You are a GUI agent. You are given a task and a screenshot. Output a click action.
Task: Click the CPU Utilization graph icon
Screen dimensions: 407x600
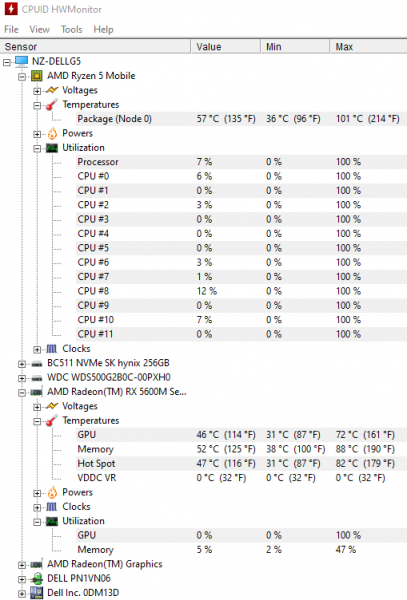(52, 148)
